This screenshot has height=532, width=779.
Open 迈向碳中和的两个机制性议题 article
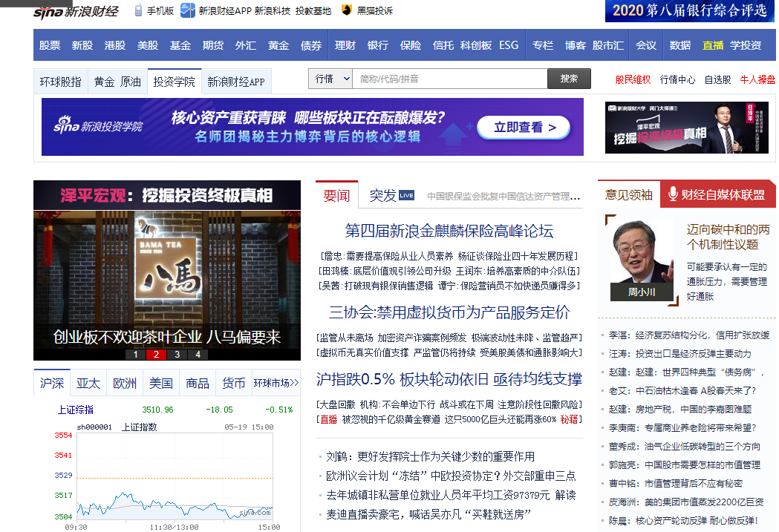pos(729,237)
